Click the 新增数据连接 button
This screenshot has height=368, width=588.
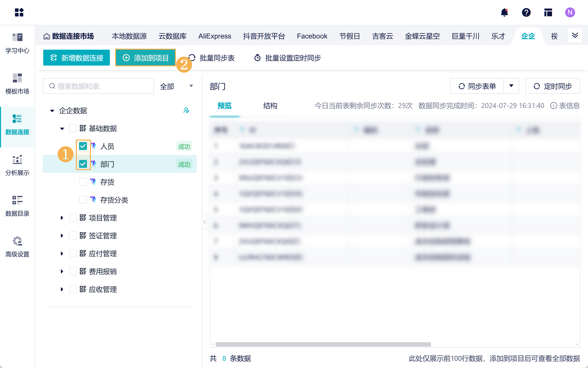pos(77,58)
